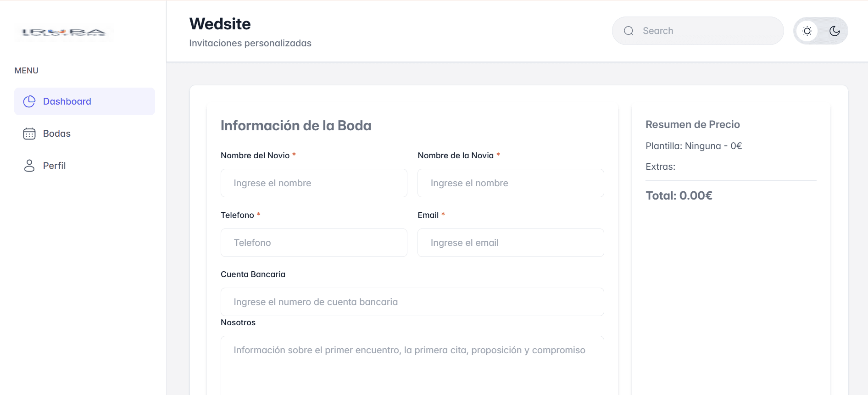Click the Wedsite page title

[220, 24]
